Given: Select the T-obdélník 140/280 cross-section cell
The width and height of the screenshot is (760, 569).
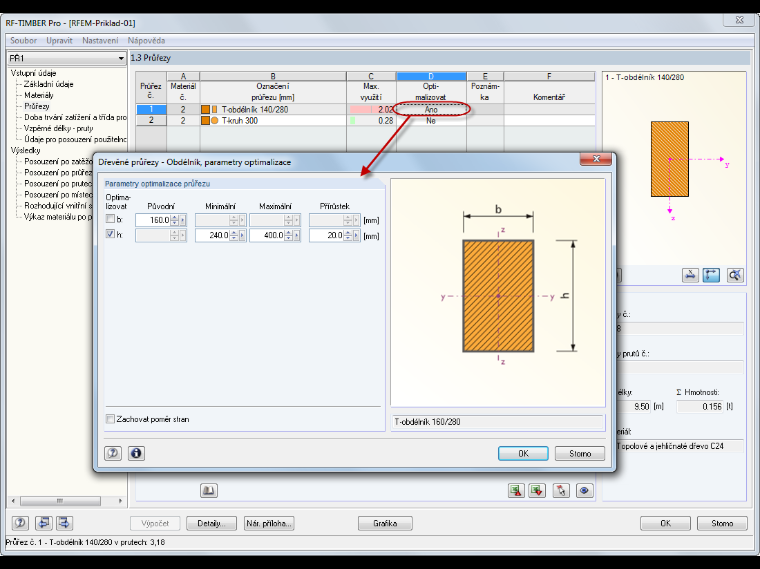Looking at the screenshot, I should (x=273, y=110).
